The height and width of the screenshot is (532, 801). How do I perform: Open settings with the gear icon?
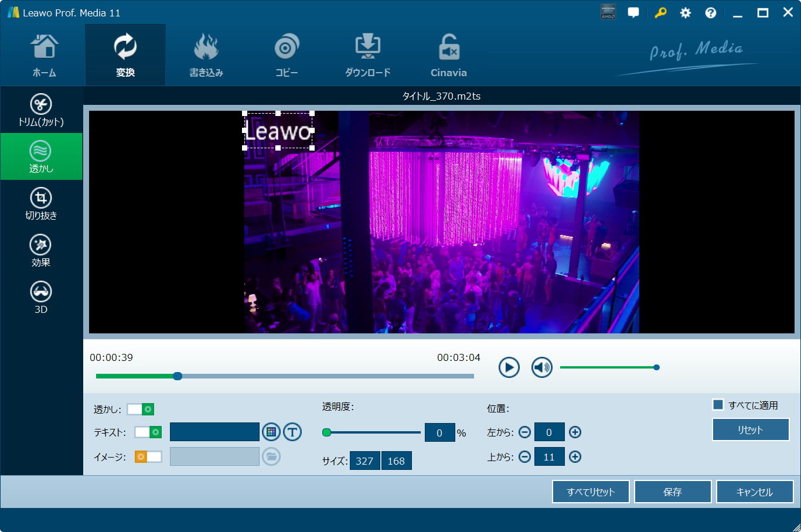click(x=685, y=13)
